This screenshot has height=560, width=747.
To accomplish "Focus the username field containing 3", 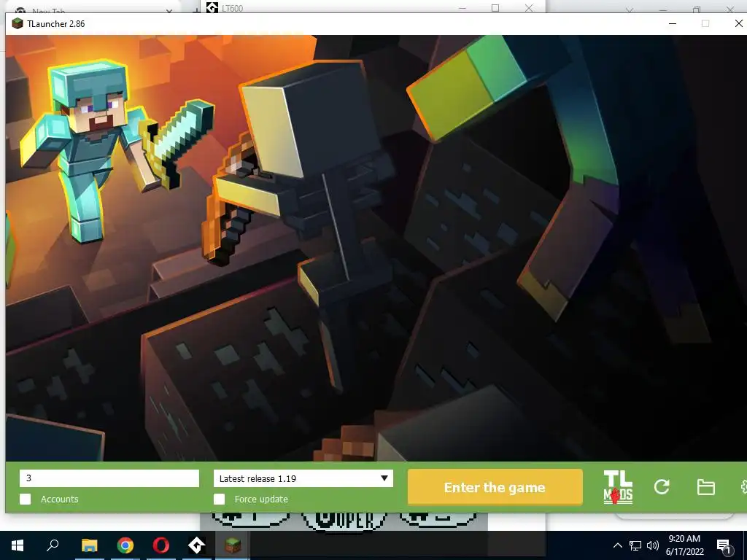I will pos(109,478).
